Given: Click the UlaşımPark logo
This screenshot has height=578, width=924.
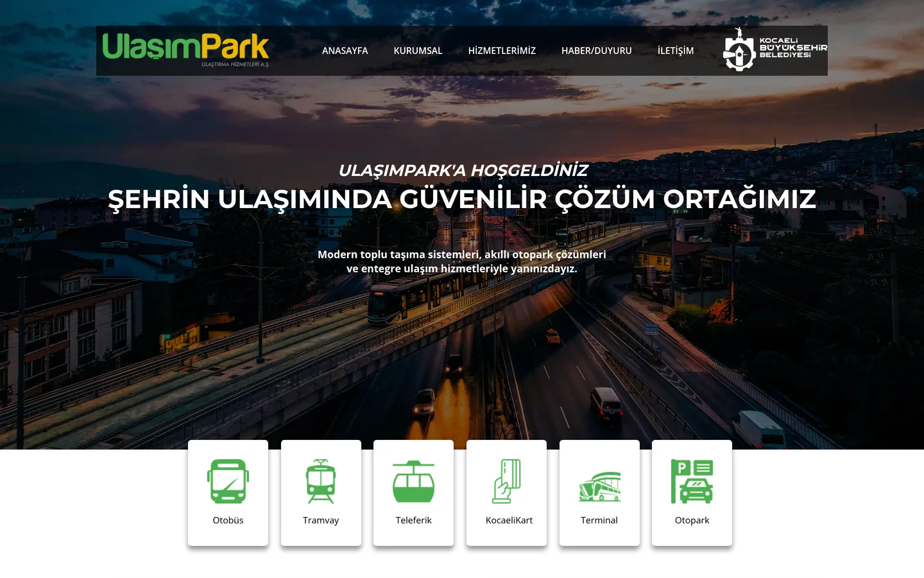Looking at the screenshot, I should click(x=186, y=50).
